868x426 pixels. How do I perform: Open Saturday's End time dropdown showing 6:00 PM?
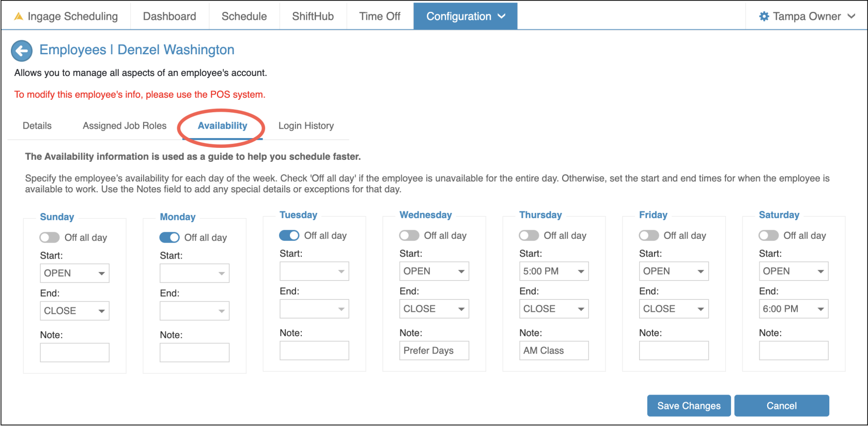tap(793, 309)
